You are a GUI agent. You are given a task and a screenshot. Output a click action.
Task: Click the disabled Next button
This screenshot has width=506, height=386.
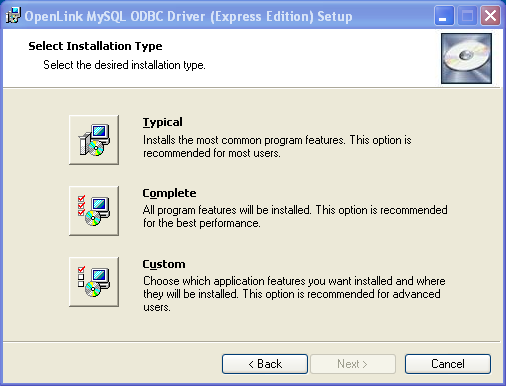(x=353, y=364)
